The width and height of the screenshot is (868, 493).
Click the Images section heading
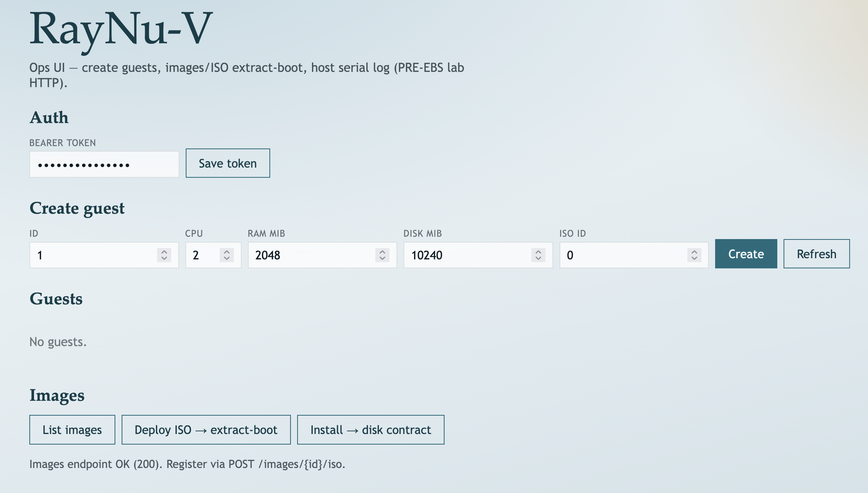[x=57, y=395]
